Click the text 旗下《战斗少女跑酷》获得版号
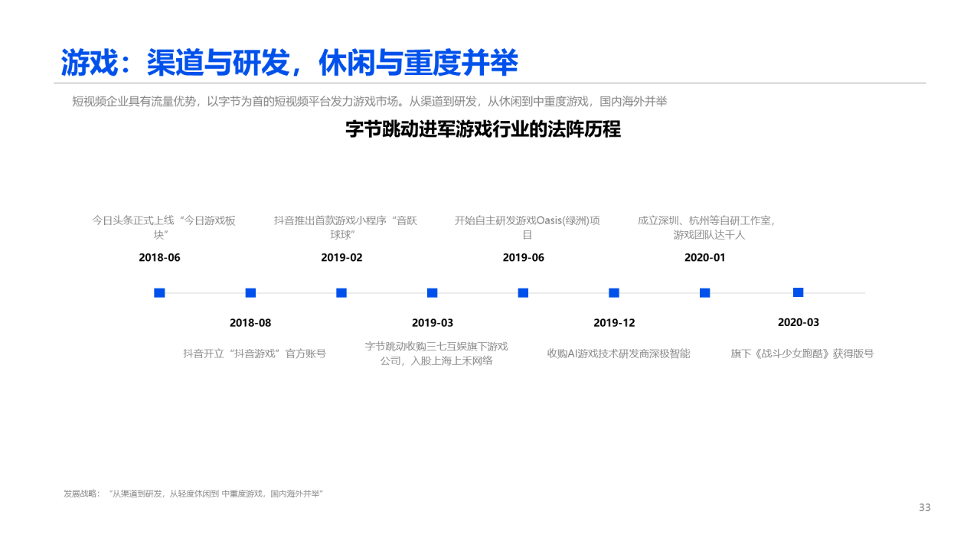The height and width of the screenshot is (551, 980). point(802,354)
